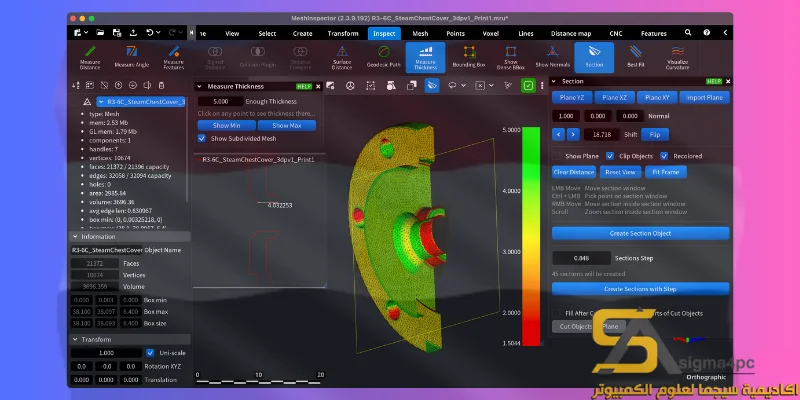Click the Create Section Object button
This screenshot has width=800, height=400.
[x=640, y=233]
